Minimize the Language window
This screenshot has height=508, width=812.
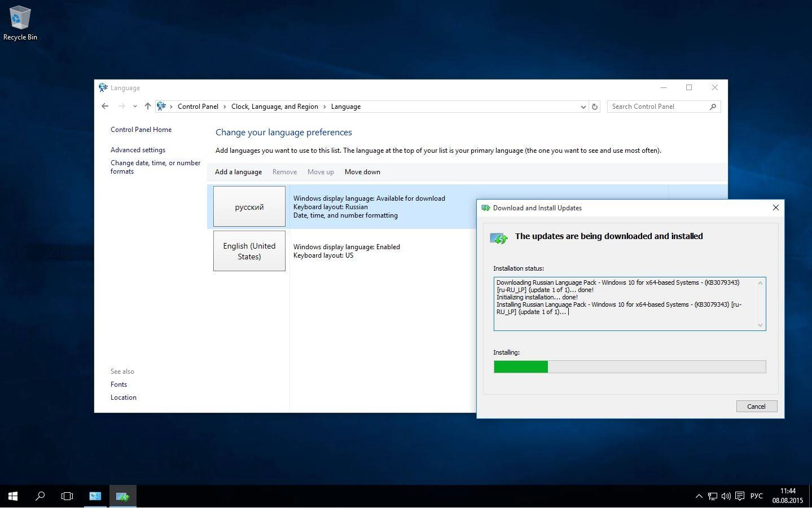click(664, 87)
